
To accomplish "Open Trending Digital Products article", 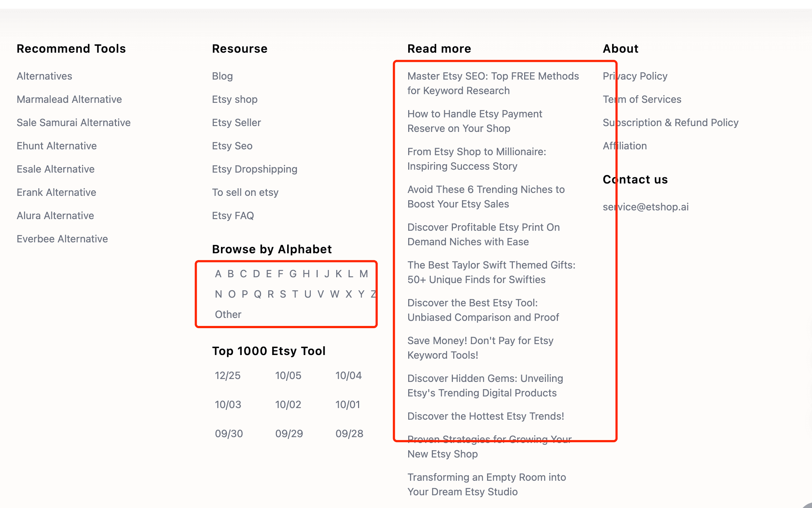I will point(485,386).
